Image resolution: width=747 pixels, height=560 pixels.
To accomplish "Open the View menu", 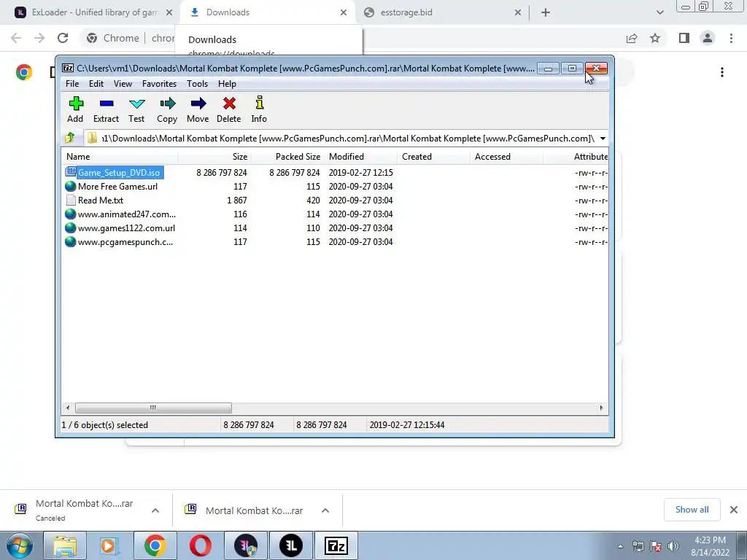I will coord(123,84).
